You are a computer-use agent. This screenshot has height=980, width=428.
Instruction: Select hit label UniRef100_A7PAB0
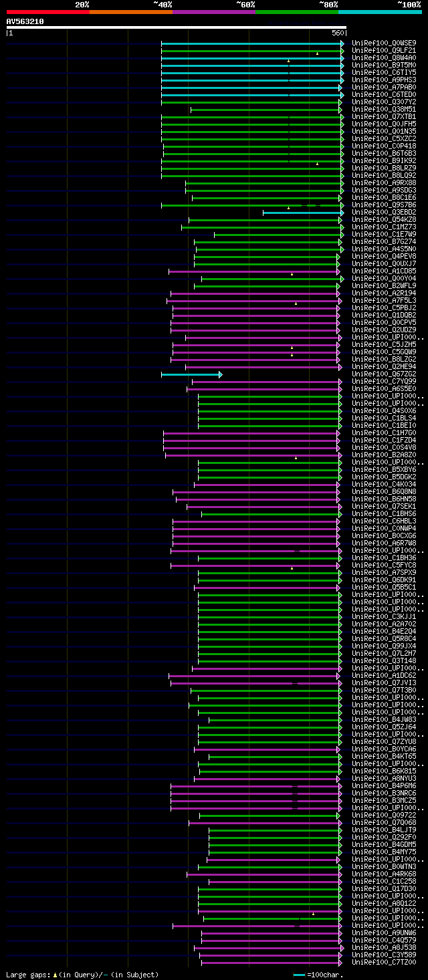coord(384,87)
